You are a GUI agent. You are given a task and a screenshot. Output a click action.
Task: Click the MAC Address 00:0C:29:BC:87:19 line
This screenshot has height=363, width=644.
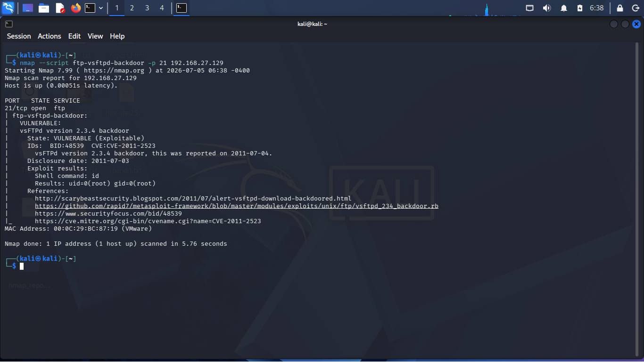(x=78, y=229)
